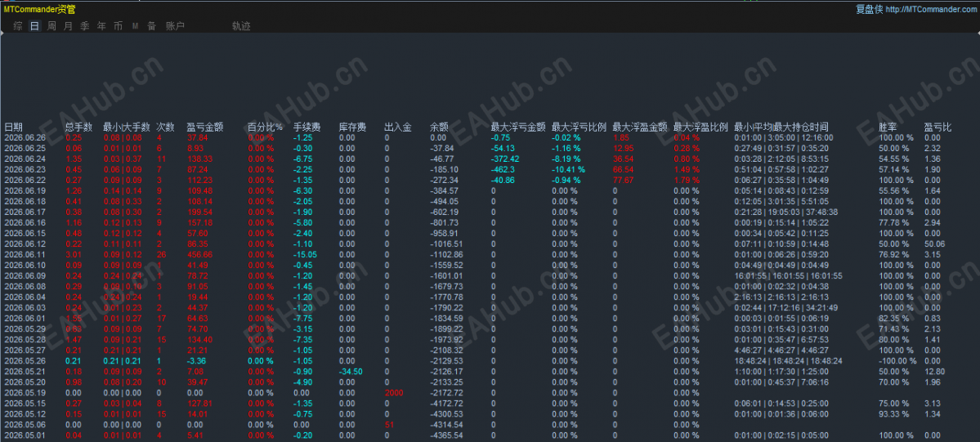Click the 最大浮亏比例 column header
The height and width of the screenshot is (442, 980).
[x=579, y=127]
